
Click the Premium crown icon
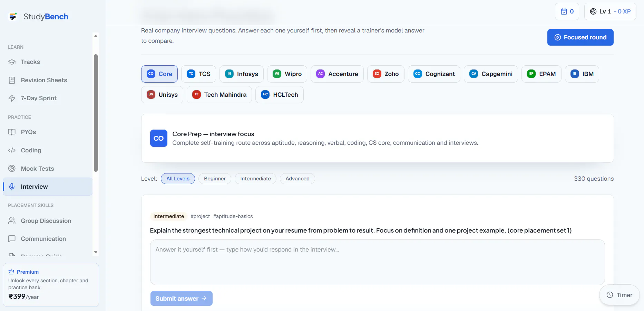(11, 272)
